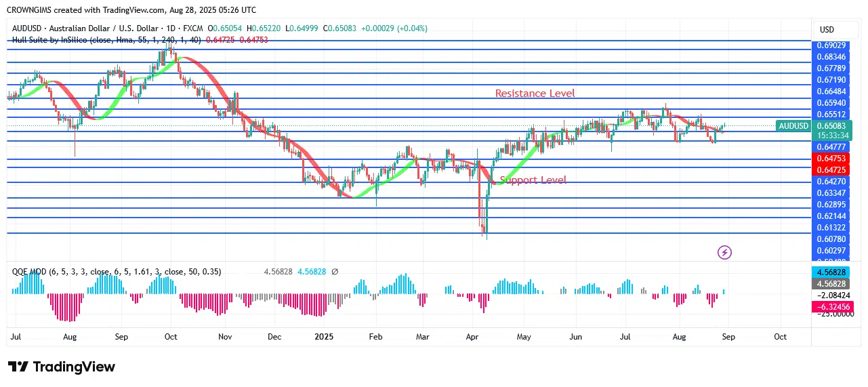The width and height of the screenshot is (868, 387).
Task: Click the purple lightning bolt event icon
Action: click(x=724, y=252)
